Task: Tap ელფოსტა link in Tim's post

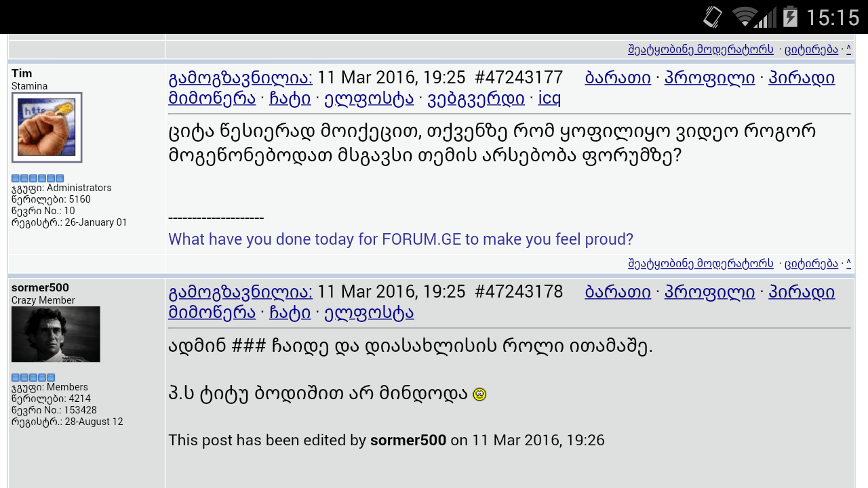Action: [369, 98]
